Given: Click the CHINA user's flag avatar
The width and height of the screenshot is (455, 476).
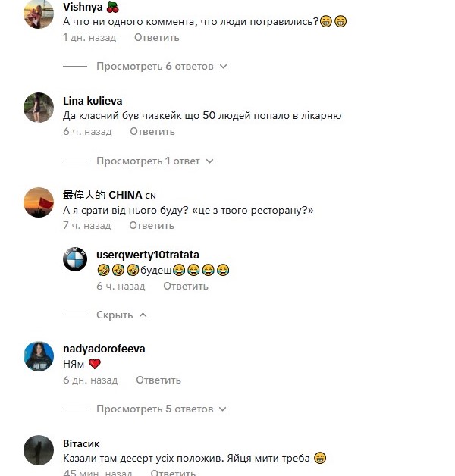Looking at the screenshot, I should 39,202.
